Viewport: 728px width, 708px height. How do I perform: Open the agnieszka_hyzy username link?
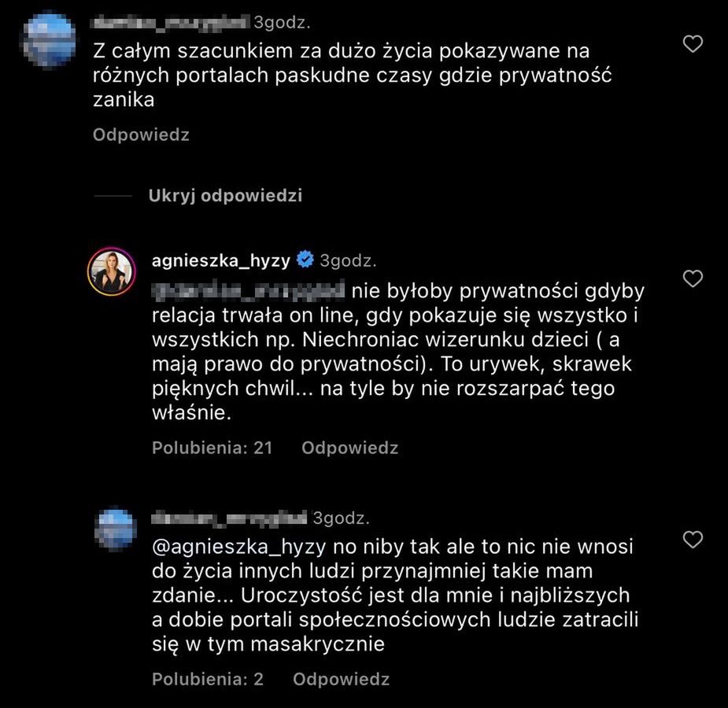221,260
